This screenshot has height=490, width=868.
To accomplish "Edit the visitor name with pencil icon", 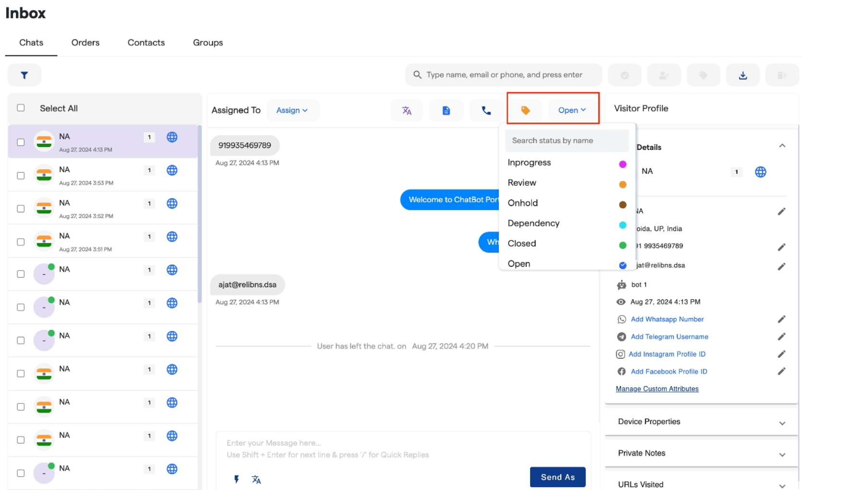I will point(781,211).
